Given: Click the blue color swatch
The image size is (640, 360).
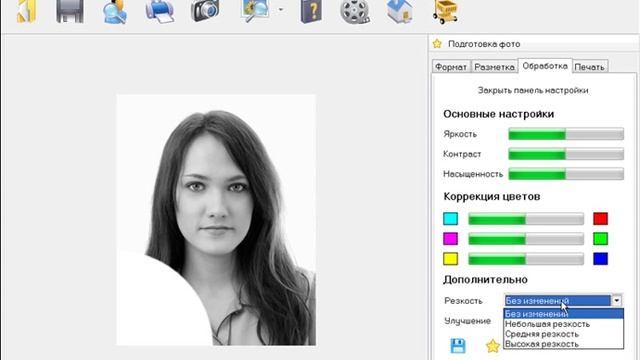Looking at the screenshot, I should pos(600,258).
